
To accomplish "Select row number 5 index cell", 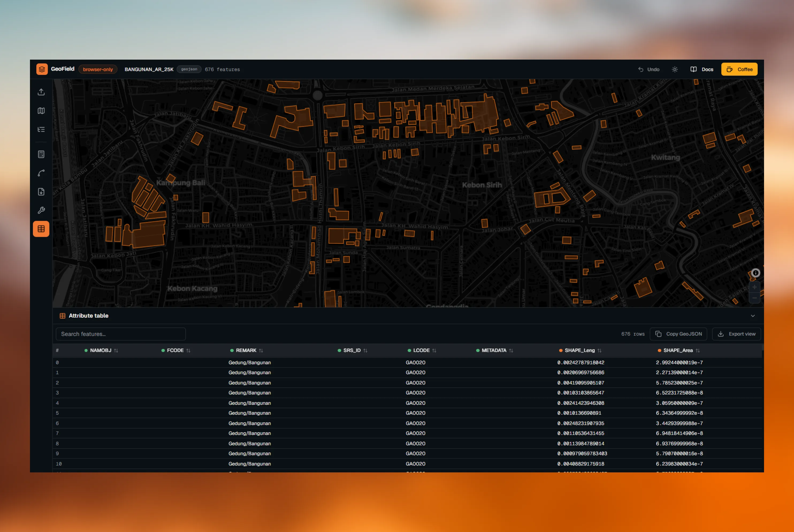I will [x=57, y=413].
